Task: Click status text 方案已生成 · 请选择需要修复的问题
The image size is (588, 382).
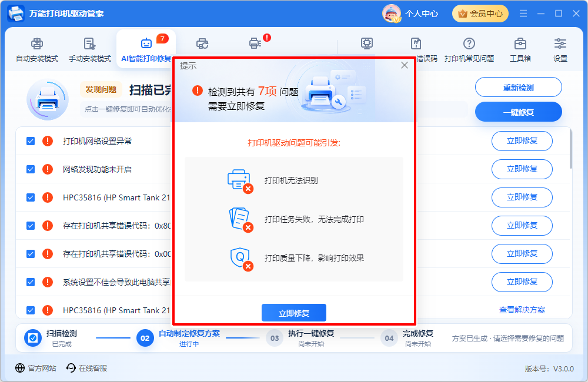Action: click(508, 338)
